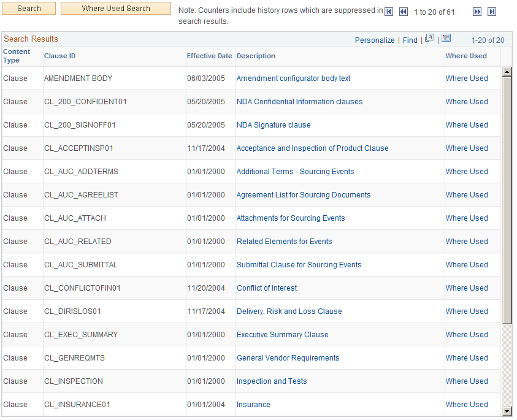
Task: Open the grid pop-out zoom icon
Action: point(430,39)
